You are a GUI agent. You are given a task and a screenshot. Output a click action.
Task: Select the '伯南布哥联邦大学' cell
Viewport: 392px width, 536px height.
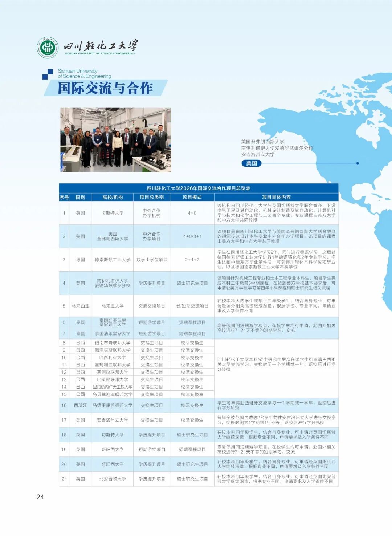(x=113, y=343)
